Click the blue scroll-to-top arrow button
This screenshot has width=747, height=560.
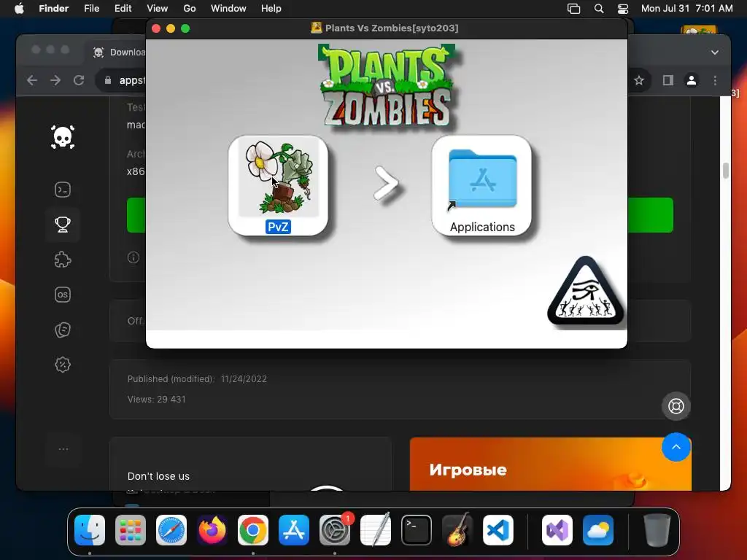676,447
